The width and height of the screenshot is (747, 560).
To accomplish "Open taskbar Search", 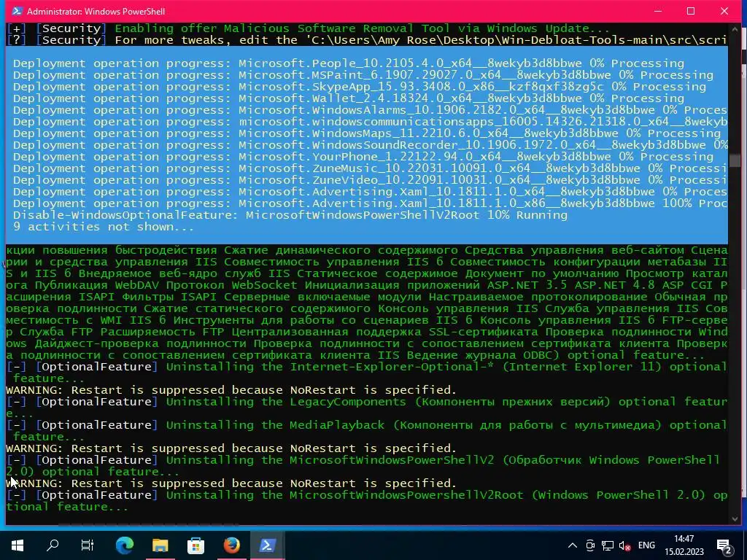I will pos(53,545).
